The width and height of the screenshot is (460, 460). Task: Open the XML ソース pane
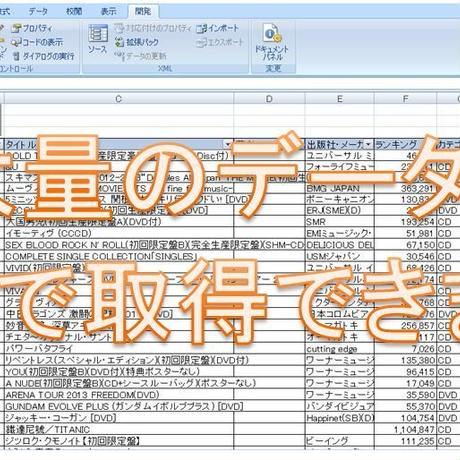tap(98, 39)
